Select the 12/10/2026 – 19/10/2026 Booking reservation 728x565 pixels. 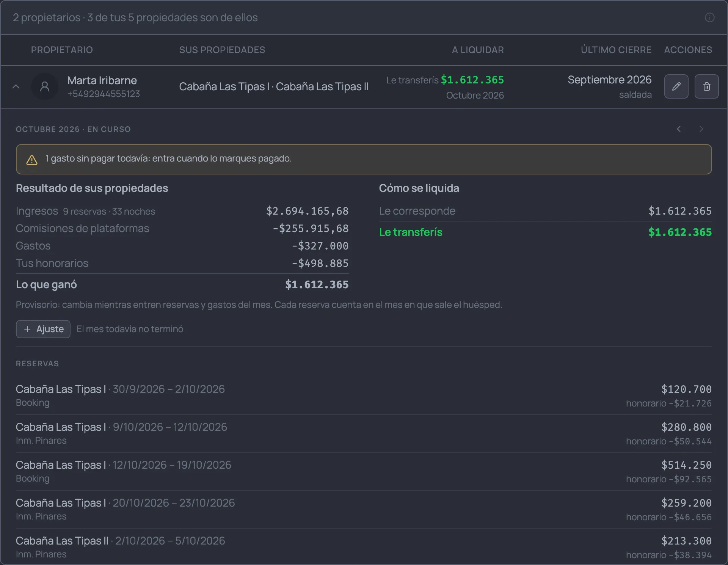pos(364,471)
